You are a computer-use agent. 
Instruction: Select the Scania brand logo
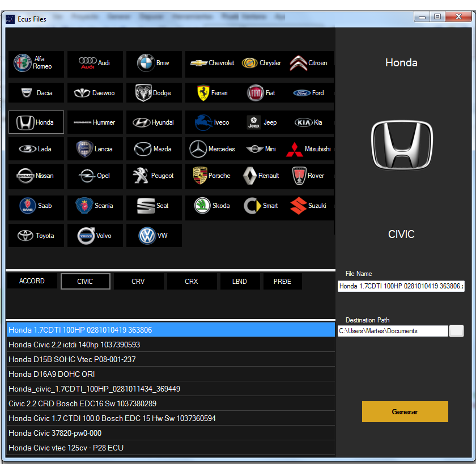coord(84,206)
